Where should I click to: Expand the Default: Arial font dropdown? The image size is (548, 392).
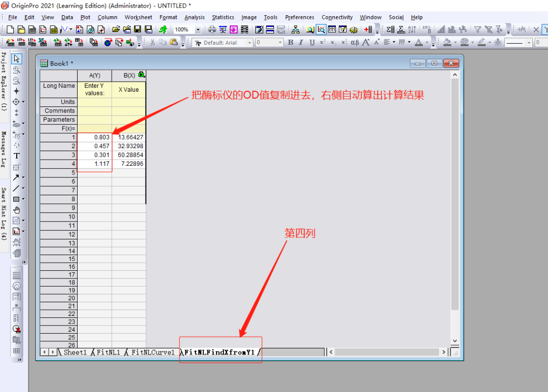(249, 43)
